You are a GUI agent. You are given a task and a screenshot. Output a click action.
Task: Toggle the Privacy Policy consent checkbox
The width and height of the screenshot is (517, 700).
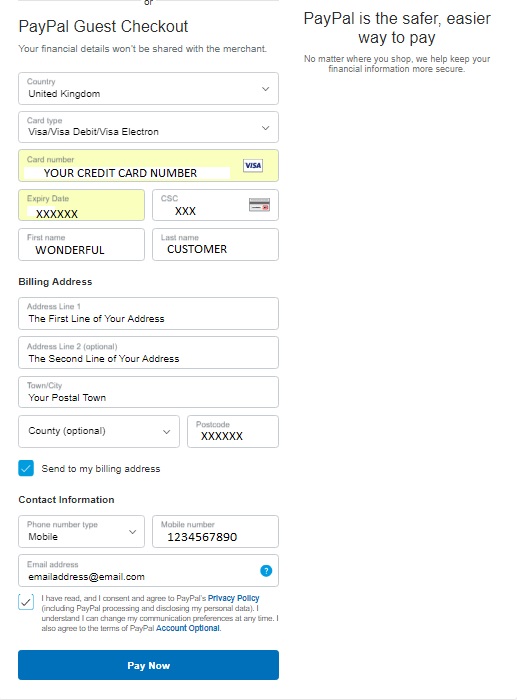point(26,602)
